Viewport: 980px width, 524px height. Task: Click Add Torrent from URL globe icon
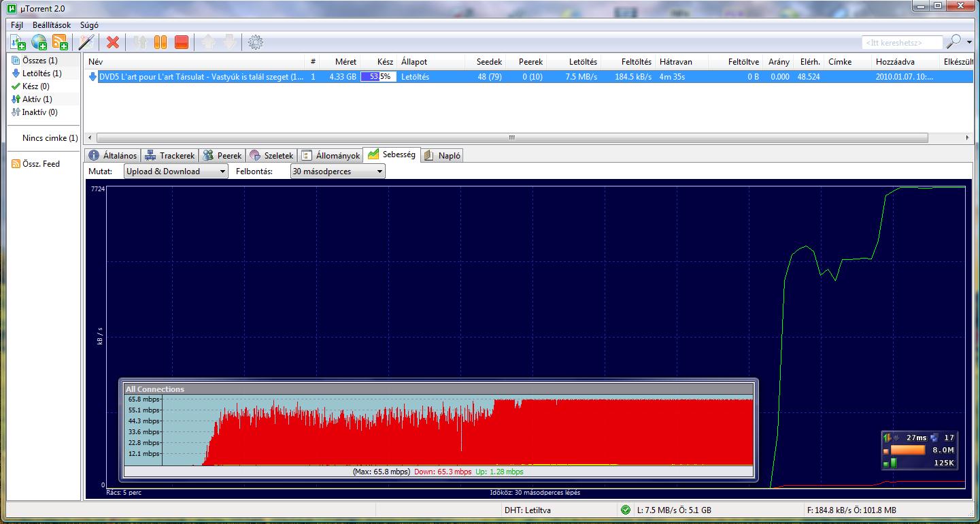(x=39, y=42)
